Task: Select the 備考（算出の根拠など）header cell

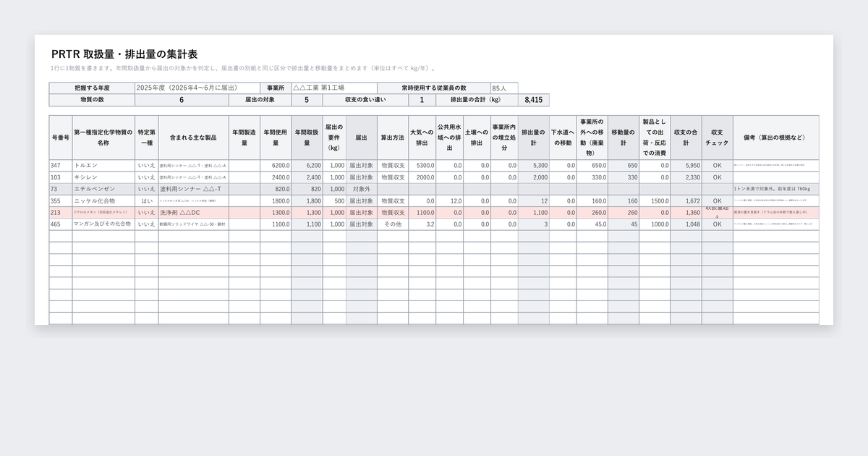Action: (775, 138)
